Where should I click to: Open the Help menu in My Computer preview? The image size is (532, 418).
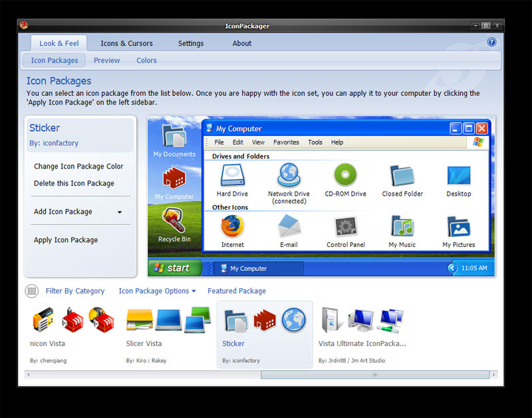pos(337,142)
